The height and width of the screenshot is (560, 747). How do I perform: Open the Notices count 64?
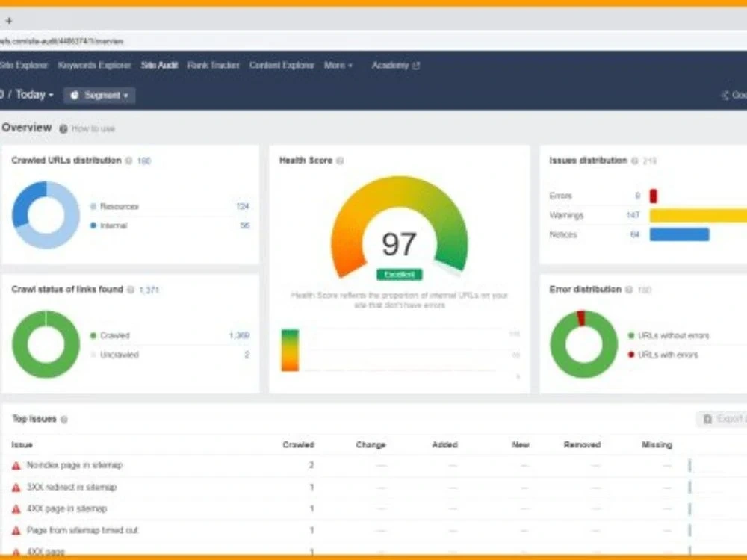tap(635, 234)
